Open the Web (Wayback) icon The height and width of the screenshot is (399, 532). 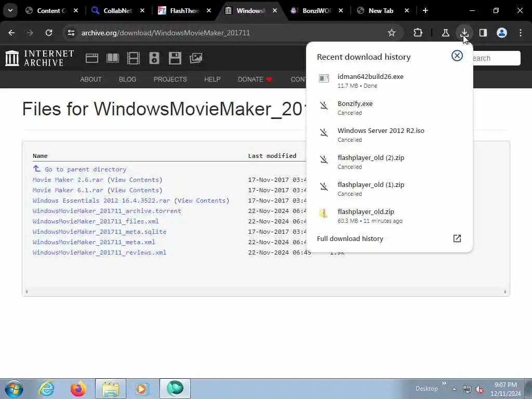coord(91,58)
